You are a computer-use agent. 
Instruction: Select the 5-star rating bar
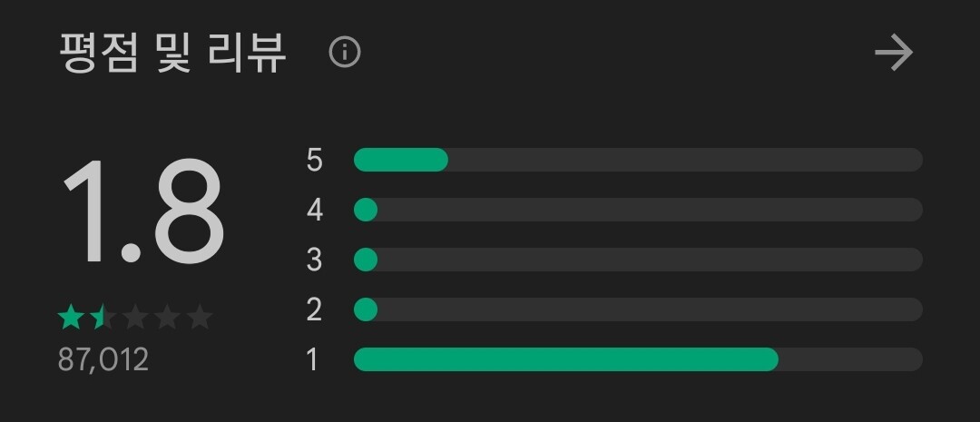(637, 160)
